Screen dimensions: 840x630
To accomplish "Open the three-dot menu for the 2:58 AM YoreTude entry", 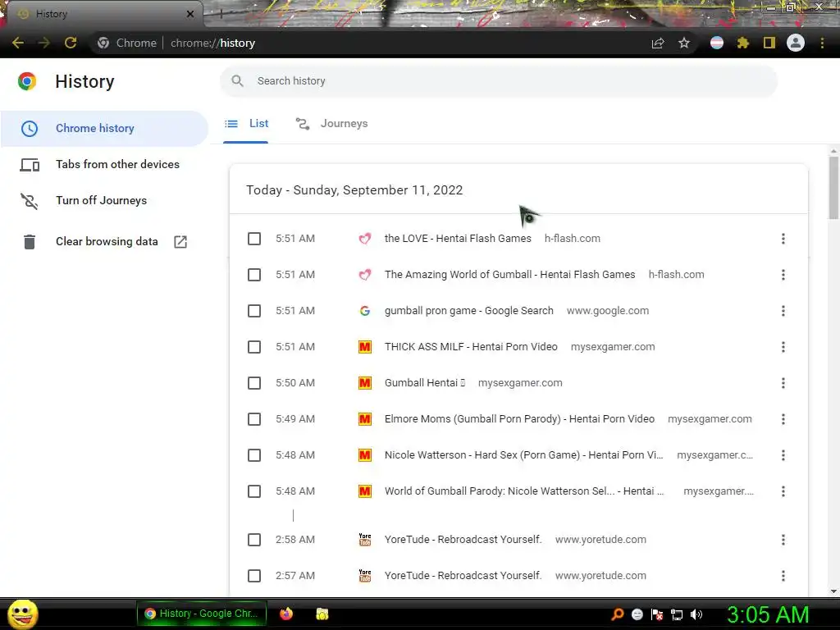I will tap(783, 540).
